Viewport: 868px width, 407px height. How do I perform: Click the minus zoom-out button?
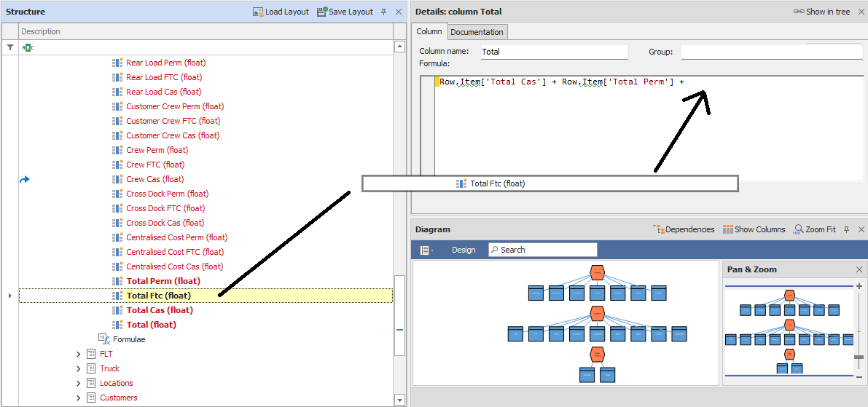[x=859, y=376]
